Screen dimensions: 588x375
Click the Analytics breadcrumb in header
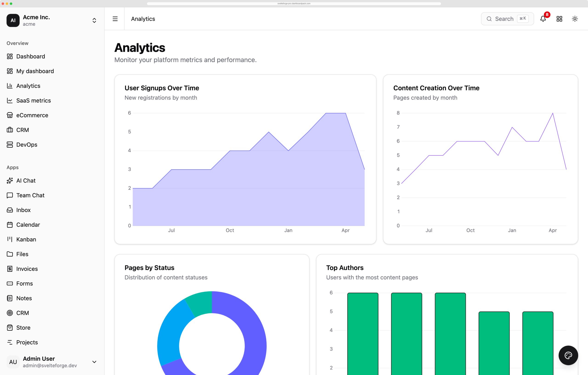pos(143,19)
